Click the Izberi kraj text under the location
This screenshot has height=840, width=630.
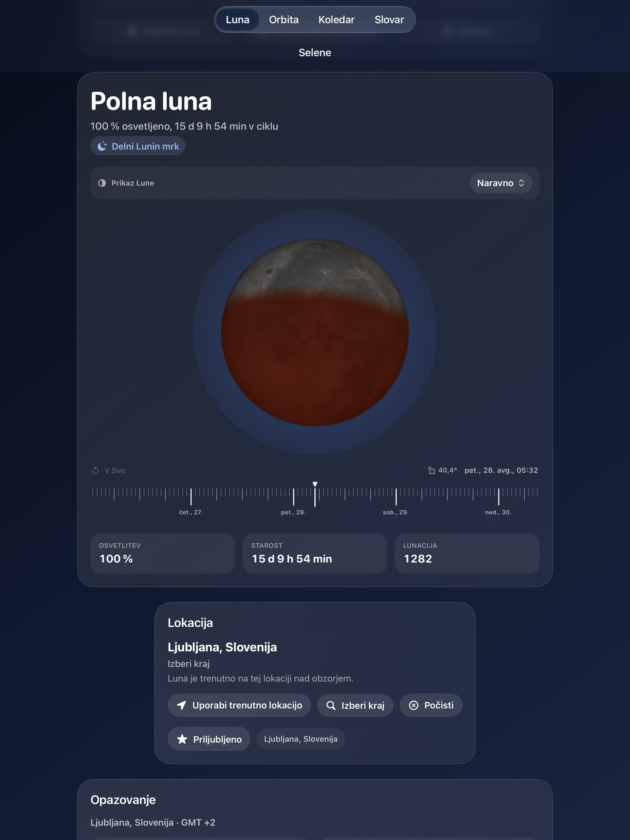[x=189, y=664]
